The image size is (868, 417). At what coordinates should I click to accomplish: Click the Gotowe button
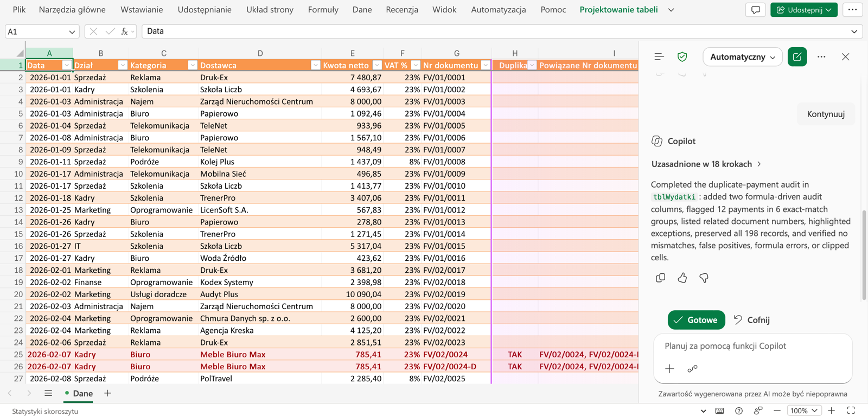click(696, 320)
